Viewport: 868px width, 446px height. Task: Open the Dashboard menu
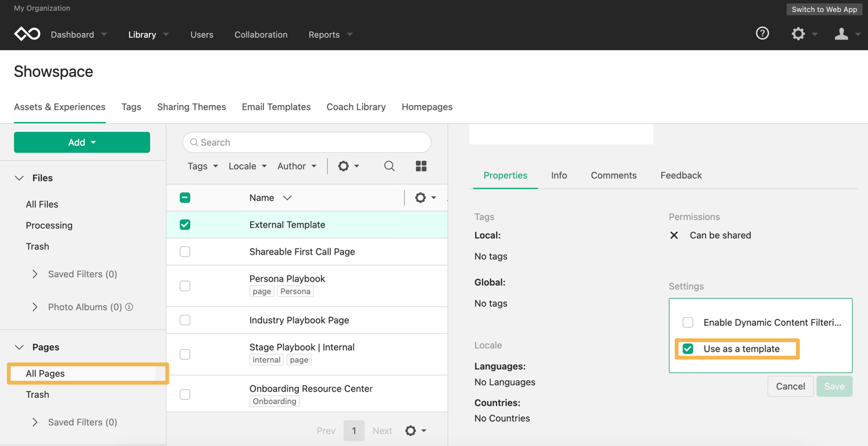[79, 34]
